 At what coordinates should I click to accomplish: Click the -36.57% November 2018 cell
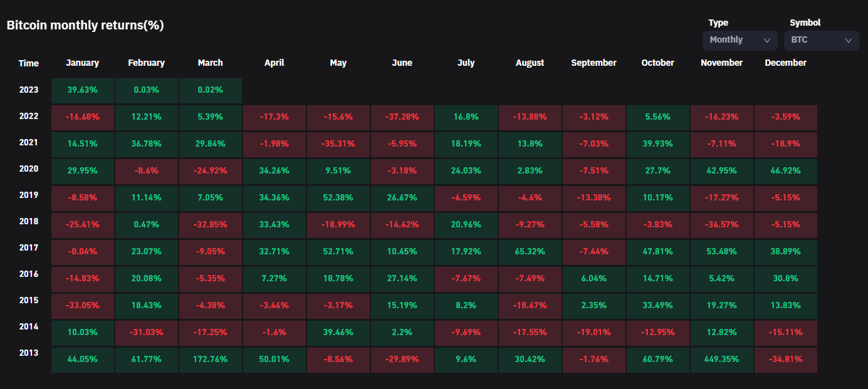(721, 225)
